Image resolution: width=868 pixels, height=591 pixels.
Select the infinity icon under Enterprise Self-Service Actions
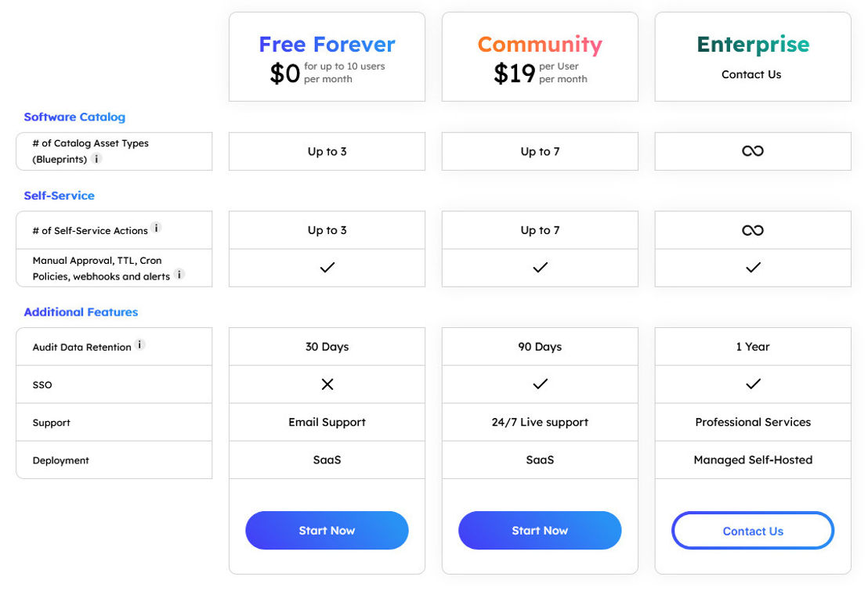click(x=752, y=229)
